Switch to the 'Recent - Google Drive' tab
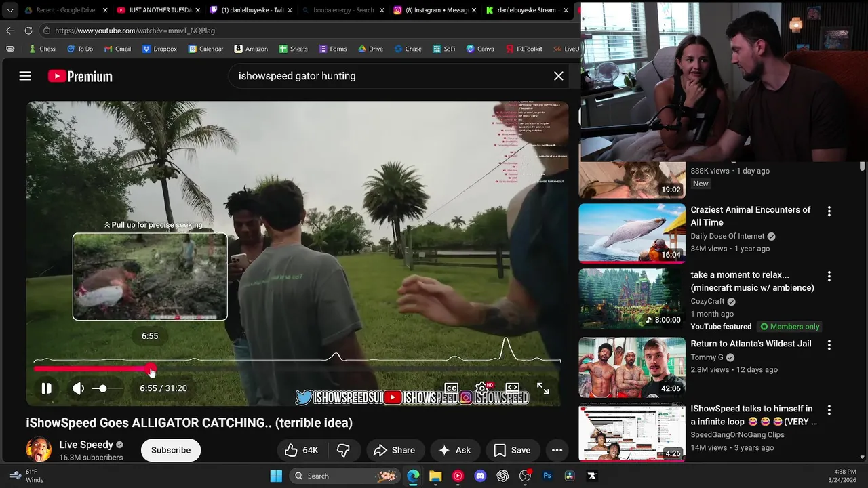This screenshot has width=868, height=488. 66,10
